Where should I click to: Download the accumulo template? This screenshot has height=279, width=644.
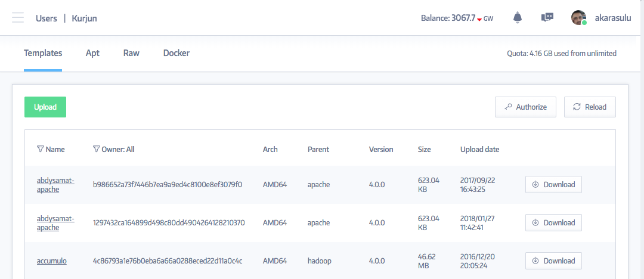pos(553,261)
